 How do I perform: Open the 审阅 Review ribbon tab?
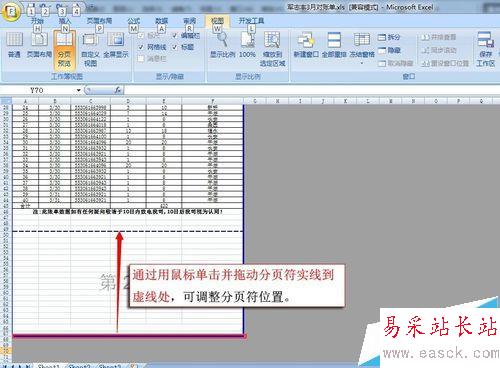(189, 21)
